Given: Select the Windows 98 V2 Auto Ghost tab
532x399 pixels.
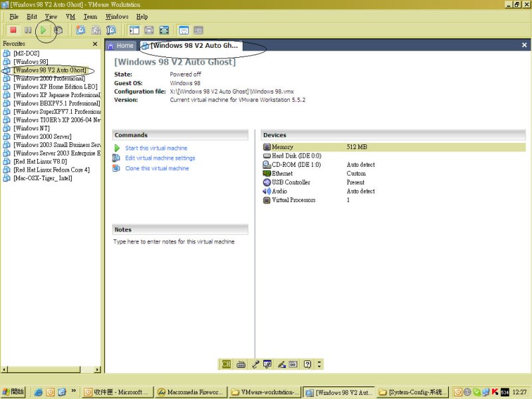Looking at the screenshot, I should pyautogui.click(x=191, y=46).
